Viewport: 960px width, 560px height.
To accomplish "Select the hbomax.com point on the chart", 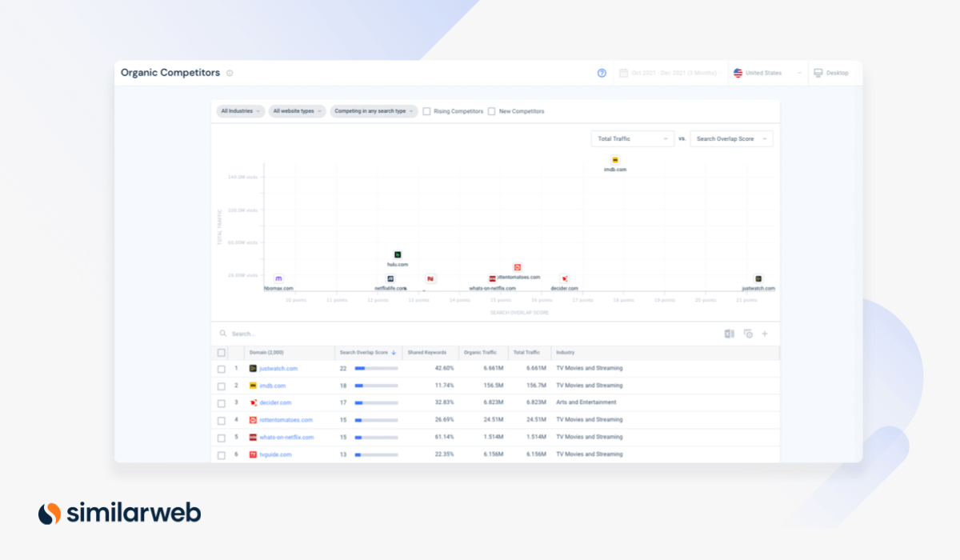I will pyautogui.click(x=278, y=278).
